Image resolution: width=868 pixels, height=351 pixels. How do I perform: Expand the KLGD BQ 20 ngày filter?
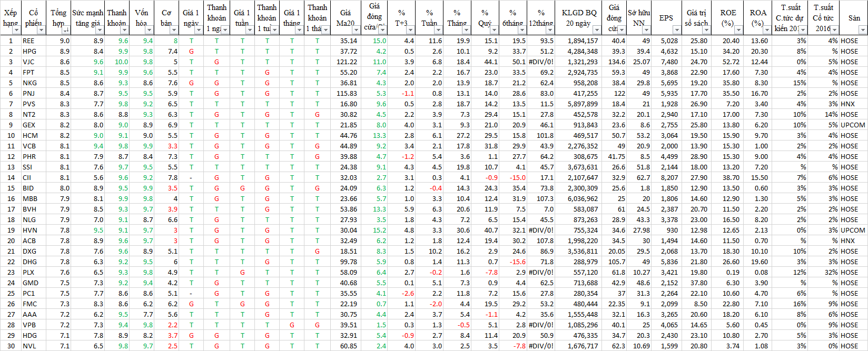click(596, 30)
